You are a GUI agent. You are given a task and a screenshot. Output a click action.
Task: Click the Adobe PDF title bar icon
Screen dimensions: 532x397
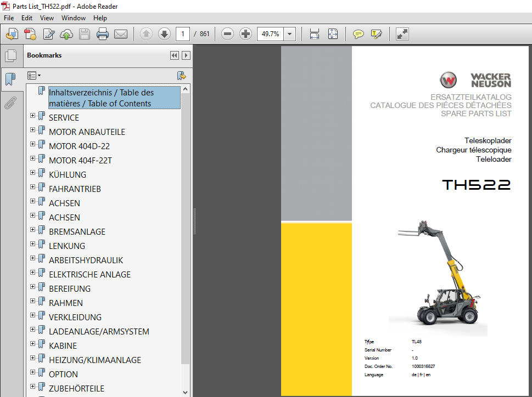coord(6,6)
